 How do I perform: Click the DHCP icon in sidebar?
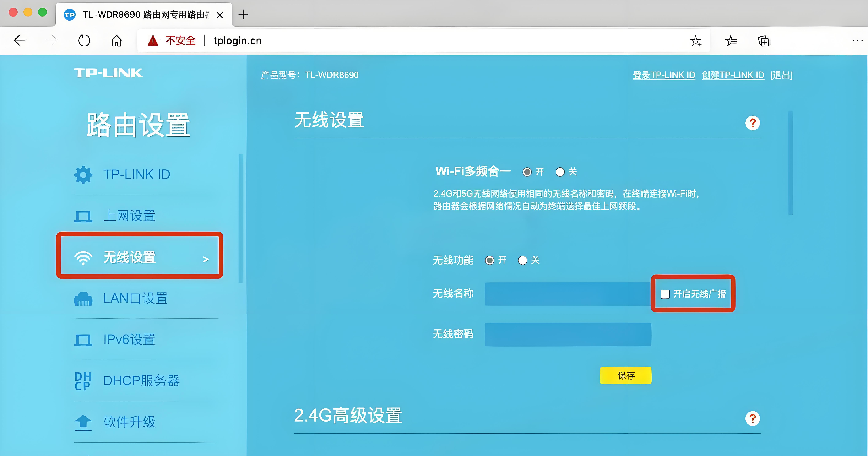coord(83,381)
